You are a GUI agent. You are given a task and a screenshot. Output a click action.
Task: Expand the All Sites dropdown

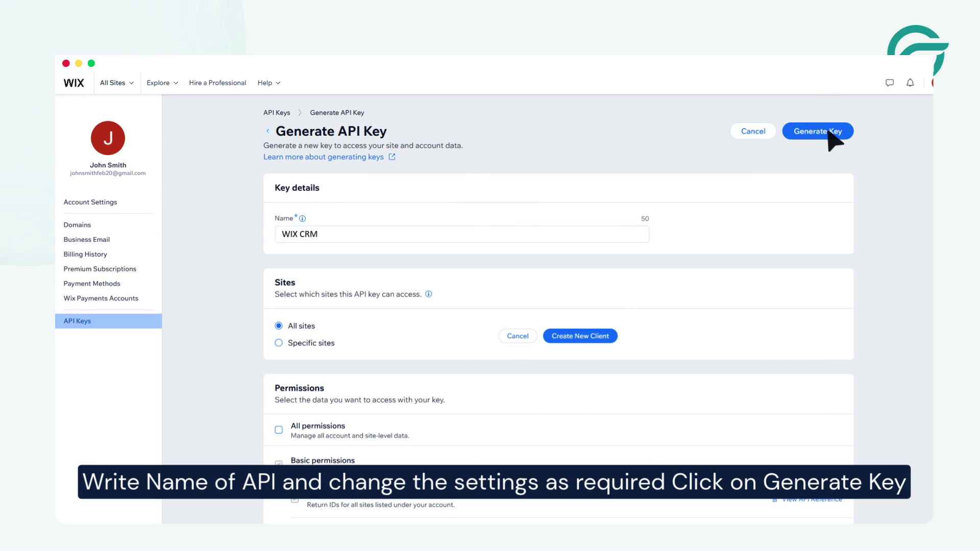117,83
